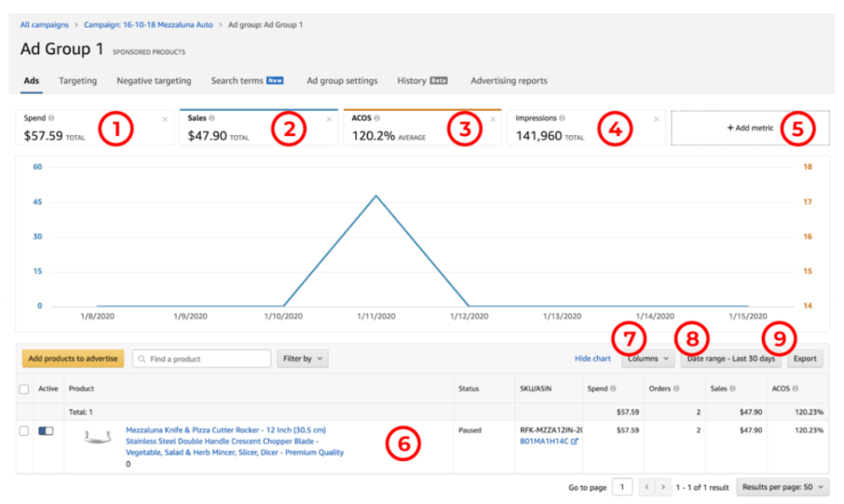
Task: Click the Orders column info icon
Action: 676,388
